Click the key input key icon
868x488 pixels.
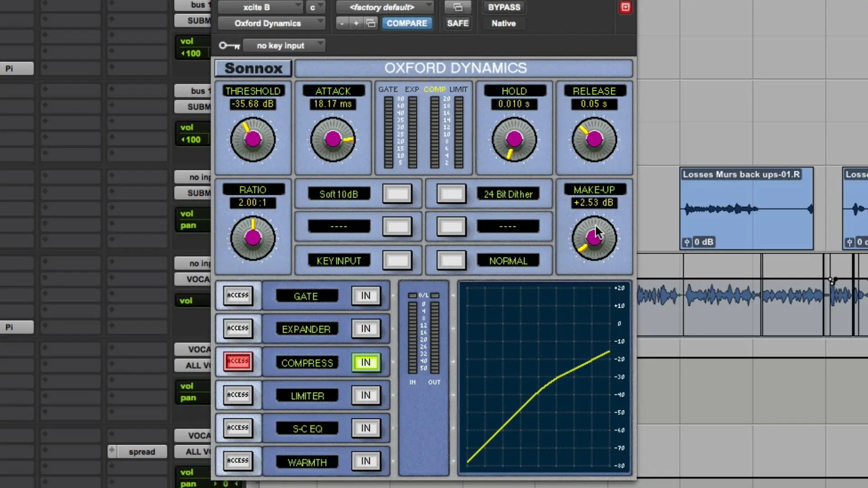point(229,46)
